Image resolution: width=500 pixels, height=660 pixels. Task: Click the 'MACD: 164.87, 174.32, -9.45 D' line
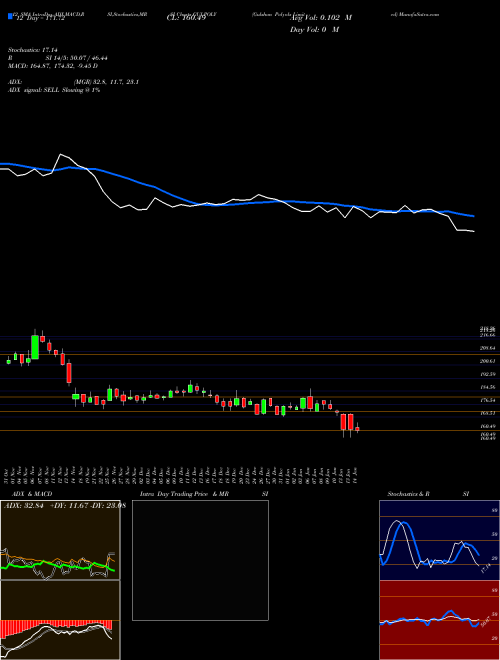[x=53, y=66]
